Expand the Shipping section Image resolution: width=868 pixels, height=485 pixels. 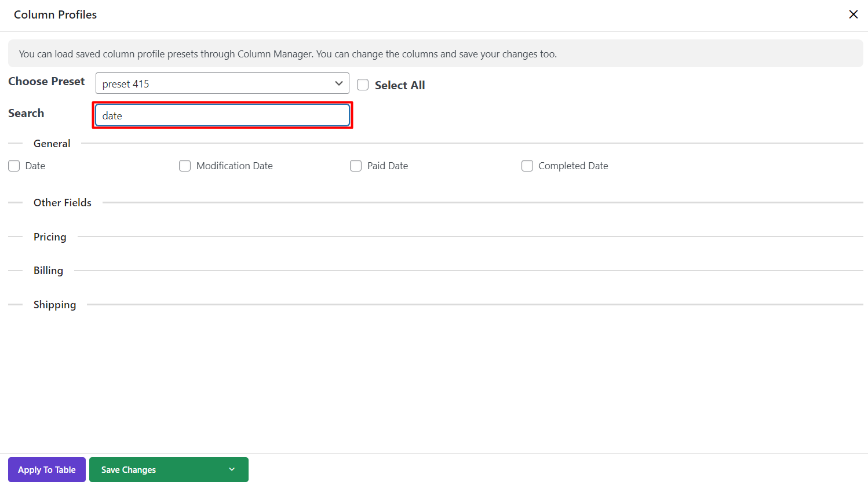point(54,305)
